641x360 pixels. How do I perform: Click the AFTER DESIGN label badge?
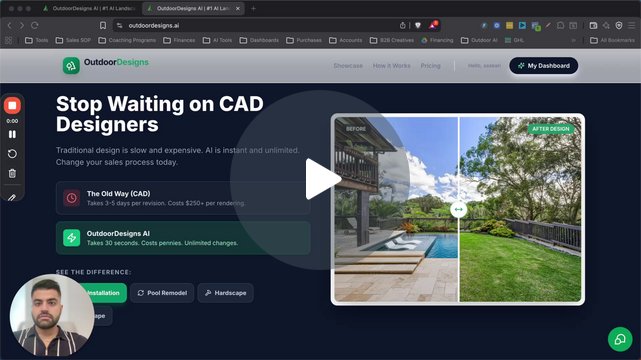[x=551, y=129]
